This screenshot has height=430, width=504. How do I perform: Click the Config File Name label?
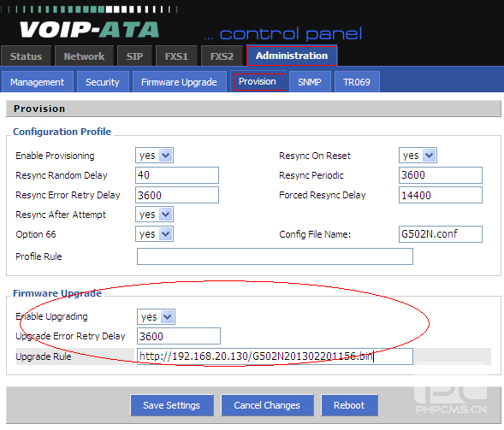tap(315, 234)
